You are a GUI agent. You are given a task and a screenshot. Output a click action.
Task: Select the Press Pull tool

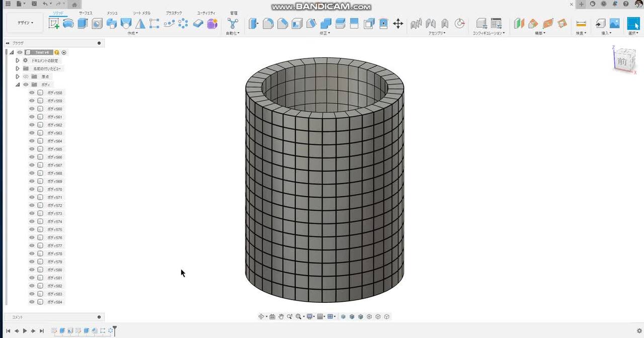(x=254, y=23)
